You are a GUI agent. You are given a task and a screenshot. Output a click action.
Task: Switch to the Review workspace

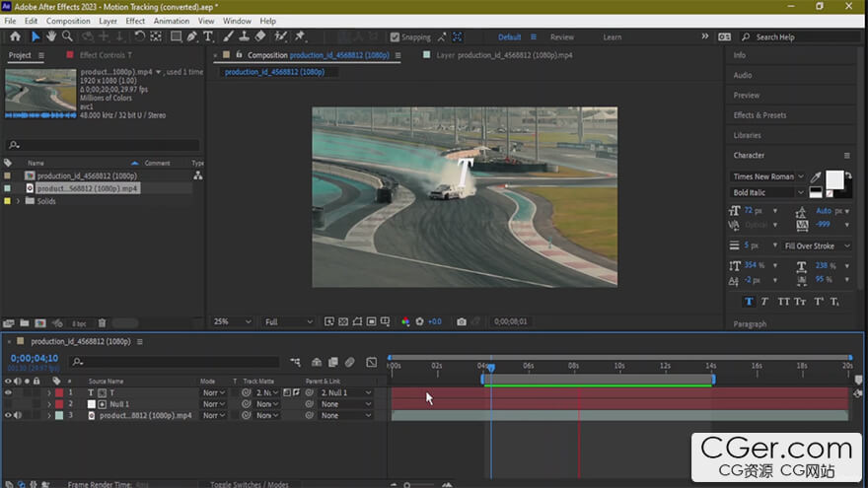pyautogui.click(x=562, y=37)
